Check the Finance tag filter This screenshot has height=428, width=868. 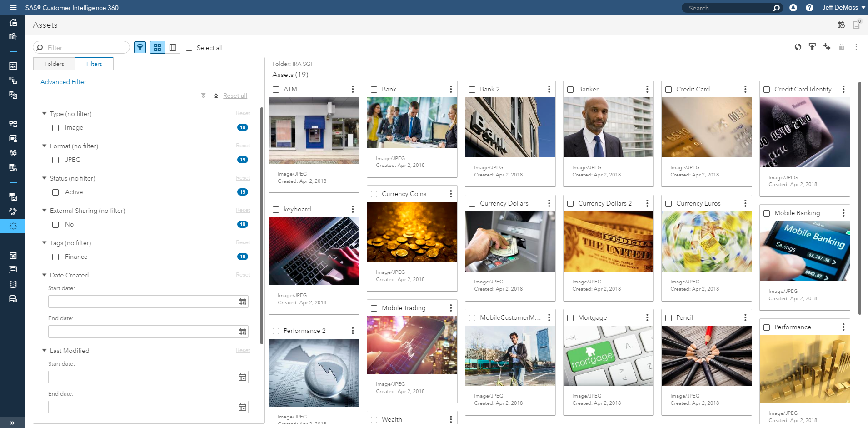55,257
